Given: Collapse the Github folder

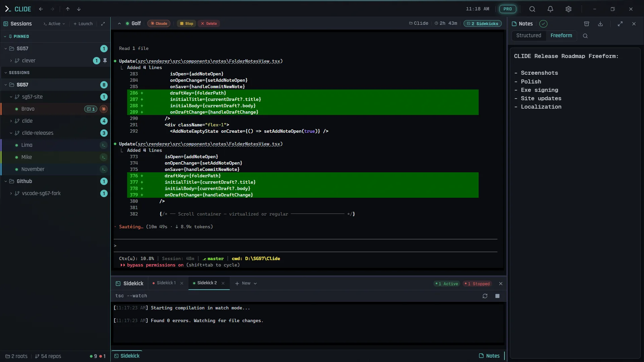Looking at the screenshot, I should click(5, 181).
